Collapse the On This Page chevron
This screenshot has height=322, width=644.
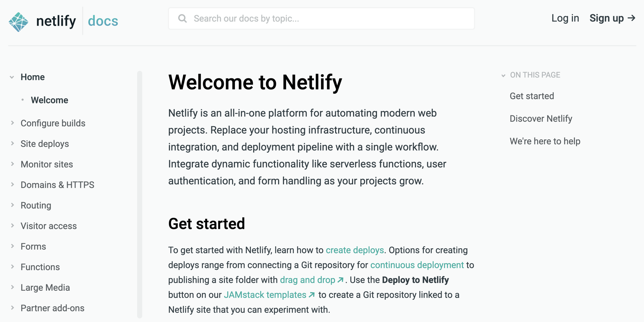coord(503,75)
